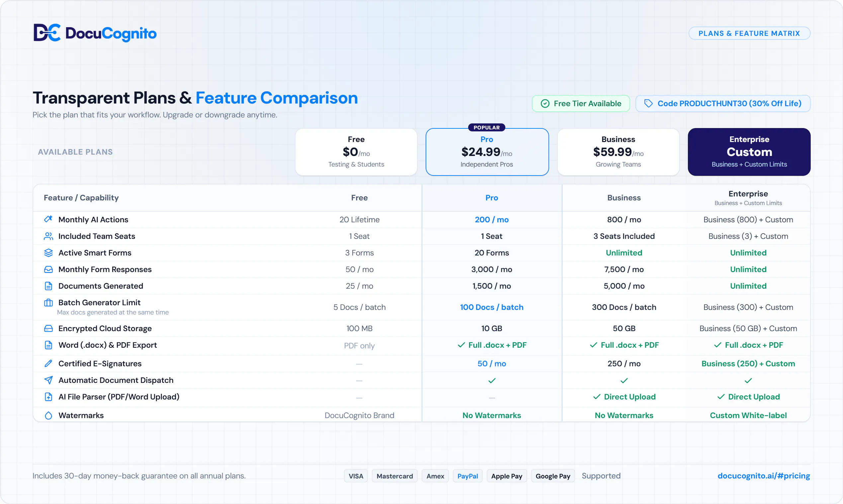
Task: Click the DocuCognito DC logo icon
Action: click(47, 33)
